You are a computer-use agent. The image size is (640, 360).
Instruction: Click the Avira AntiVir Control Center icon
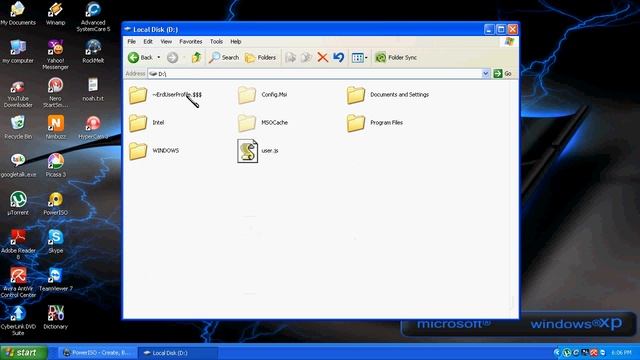pyautogui.click(x=18, y=282)
